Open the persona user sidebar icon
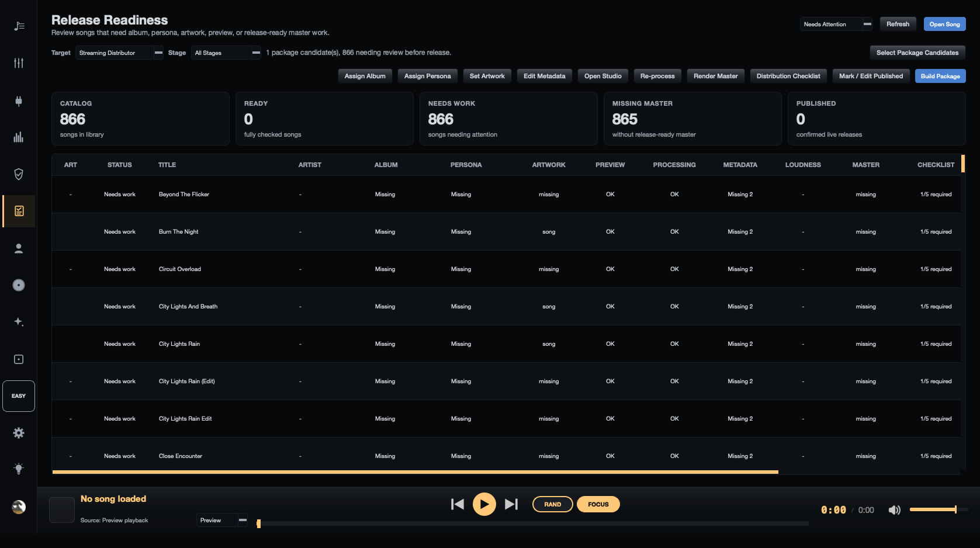This screenshot has height=548, width=980. tap(19, 248)
